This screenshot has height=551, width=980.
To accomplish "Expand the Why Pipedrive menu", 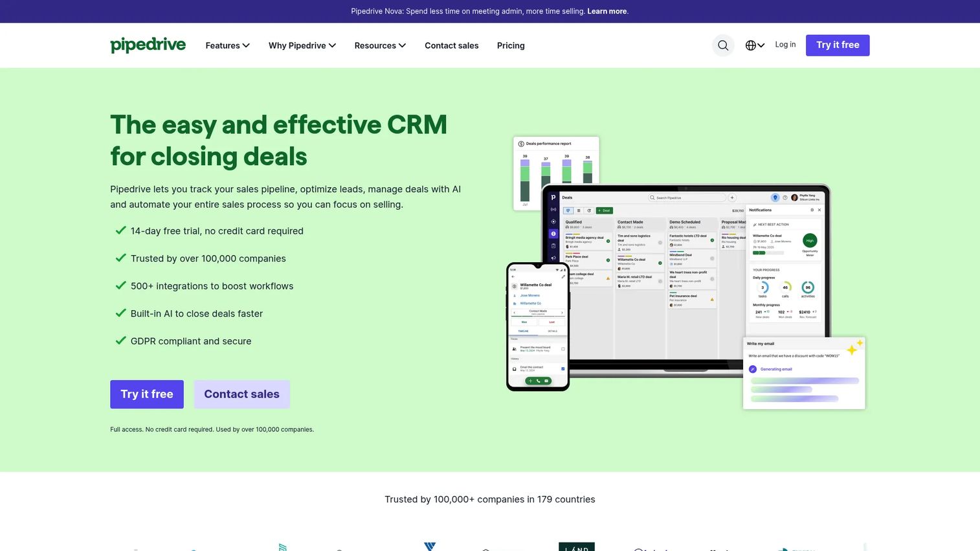I will [302, 45].
